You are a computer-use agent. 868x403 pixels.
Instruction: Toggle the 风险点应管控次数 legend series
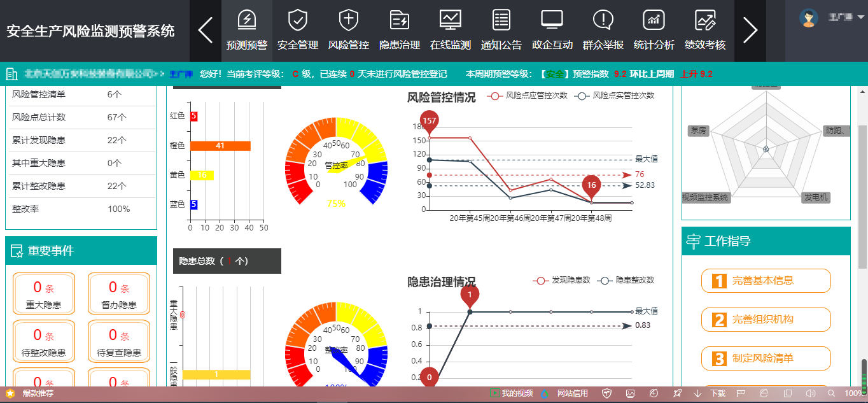528,95
